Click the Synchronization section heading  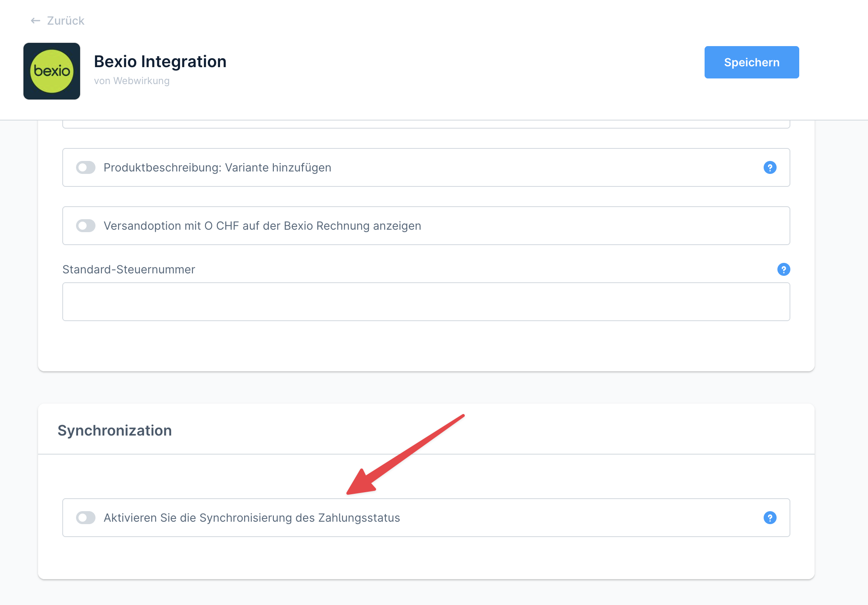(115, 430)
